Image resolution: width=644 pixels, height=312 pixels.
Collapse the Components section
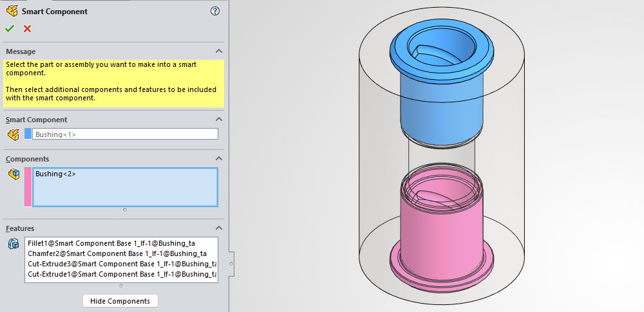(x=219, y=158)
